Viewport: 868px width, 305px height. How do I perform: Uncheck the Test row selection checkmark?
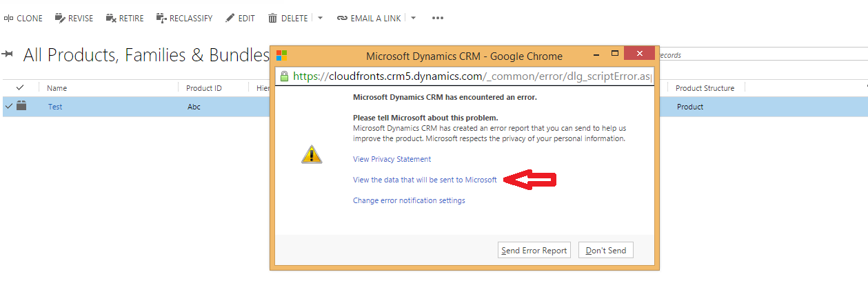pyautogui.click(x=8, y=107)
